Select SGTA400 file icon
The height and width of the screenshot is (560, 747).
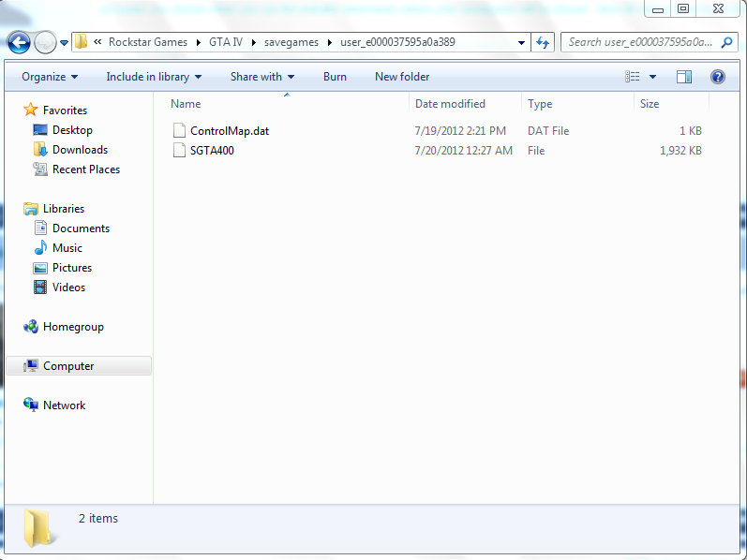tap(179, 150)
